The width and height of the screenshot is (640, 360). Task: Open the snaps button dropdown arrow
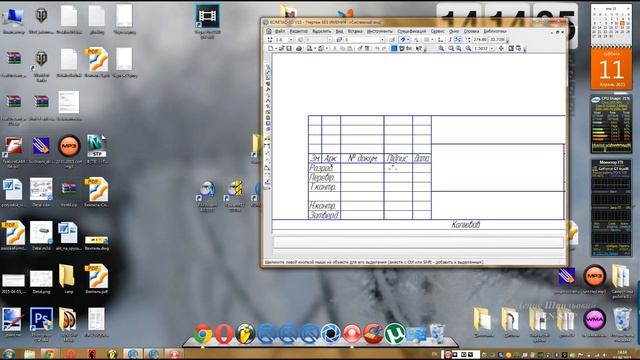point(408,40)
